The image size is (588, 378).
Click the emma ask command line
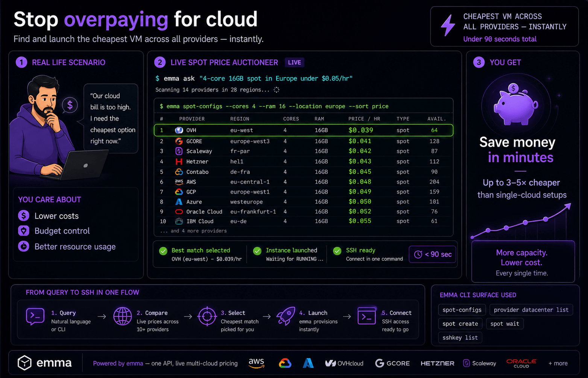click(254, 79)
